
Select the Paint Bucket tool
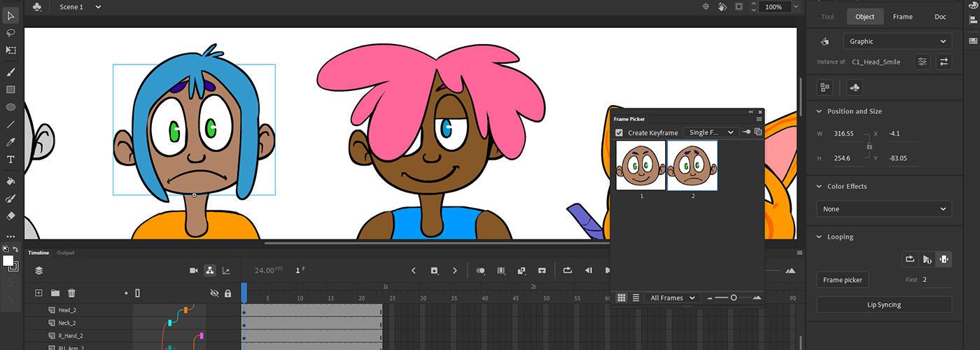point(11,181)
